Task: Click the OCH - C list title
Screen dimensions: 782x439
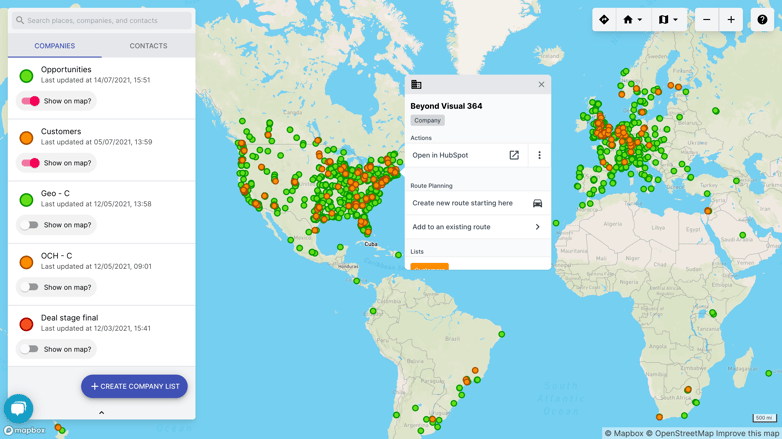Action: [x=56, y=255]
